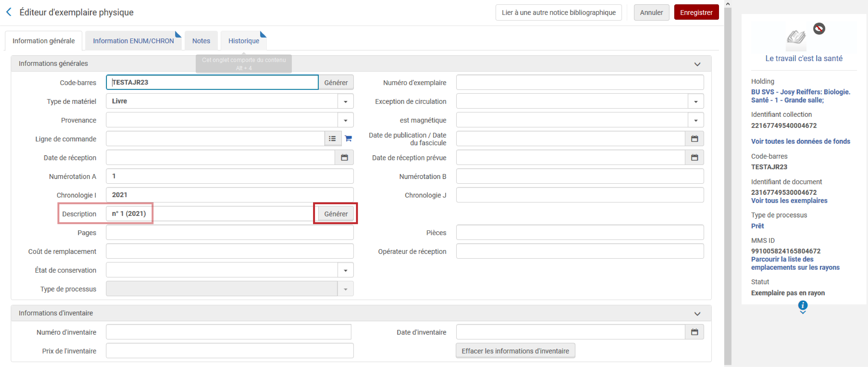Viewport: 868px width, 367px height.
Task: Click the scrollbar up arrow
Action: click(728, 4)
